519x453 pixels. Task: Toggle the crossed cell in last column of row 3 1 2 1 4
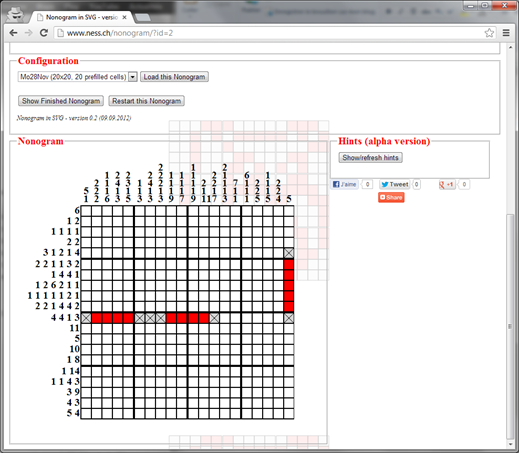289,253
